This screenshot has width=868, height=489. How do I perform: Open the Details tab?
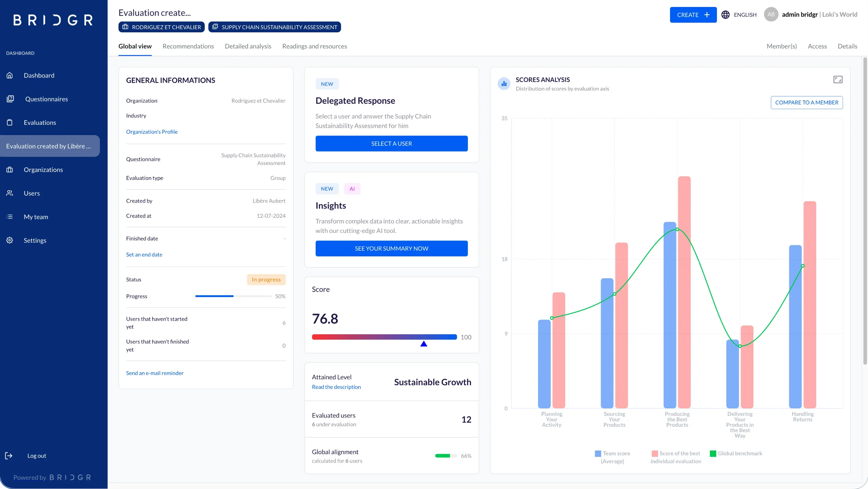(848, 46)
